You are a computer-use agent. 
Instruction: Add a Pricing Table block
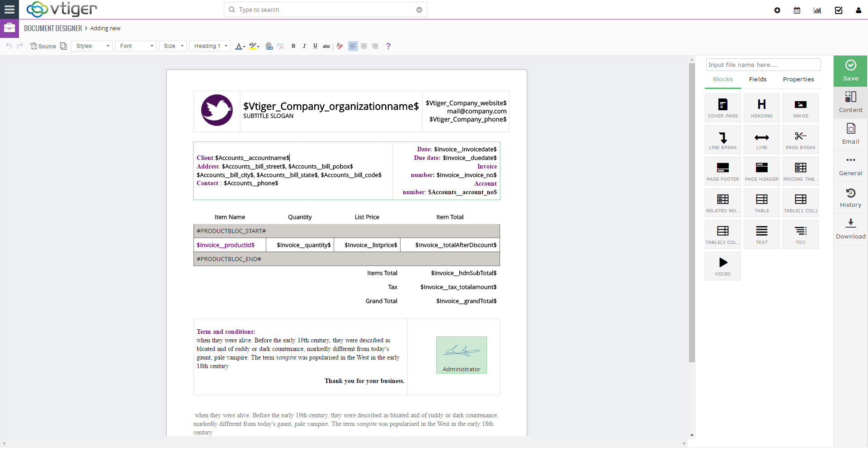click(800, 171)
